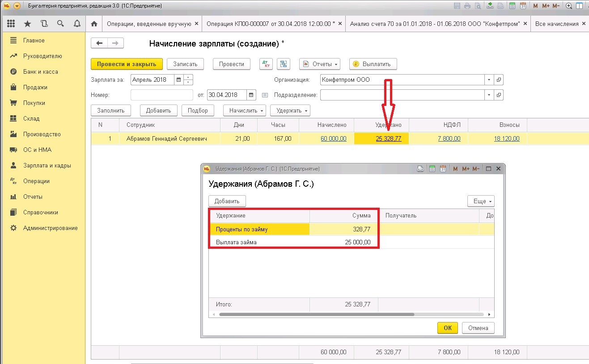589x364 pixels.
Task: Expand the Отчеты dropdown button
Action: click(x=320, y=64)
